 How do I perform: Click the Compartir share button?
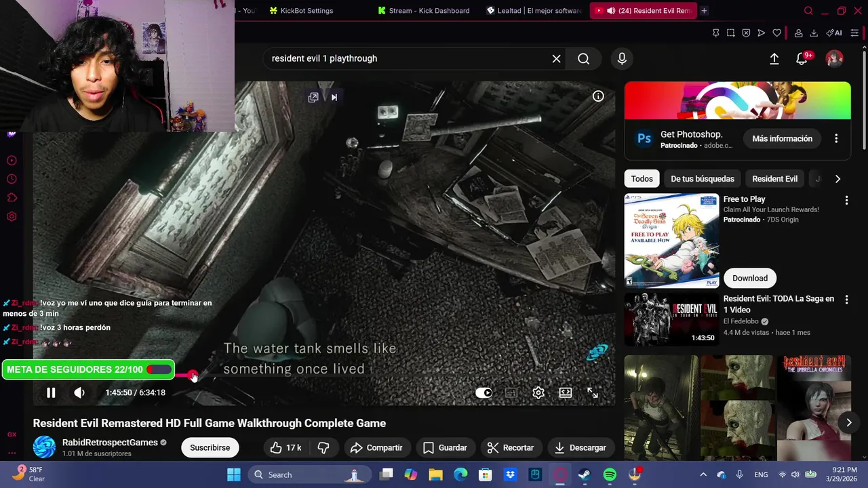[x=376, y=447]
